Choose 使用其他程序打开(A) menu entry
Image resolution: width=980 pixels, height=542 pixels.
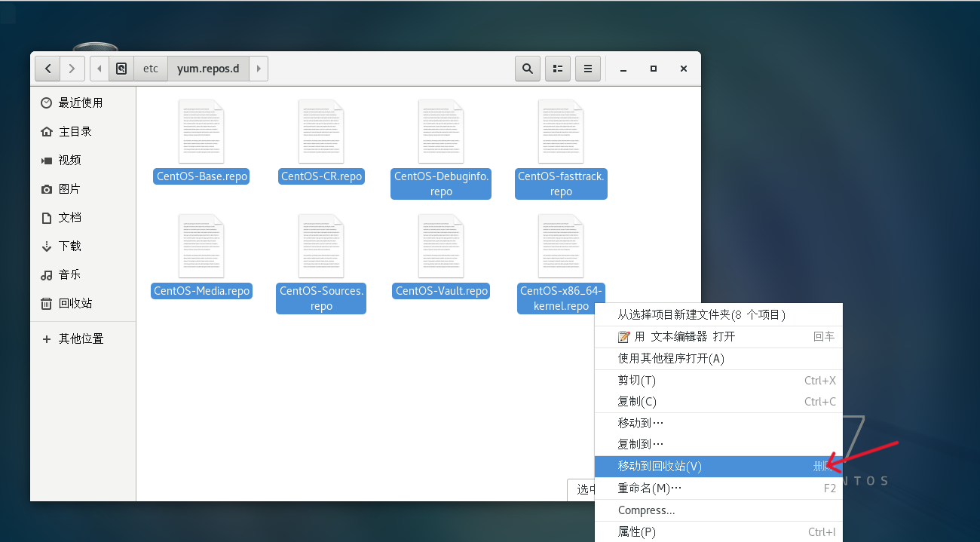click(718, 358)
